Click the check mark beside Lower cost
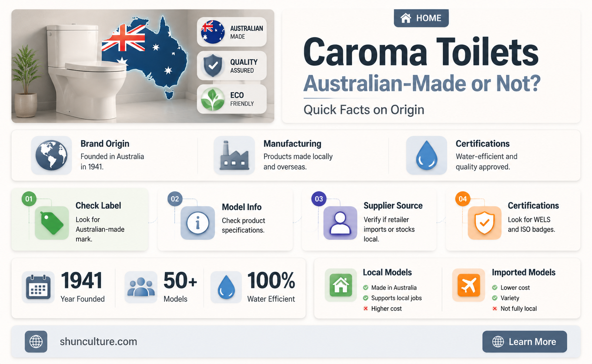 (495, 287)
